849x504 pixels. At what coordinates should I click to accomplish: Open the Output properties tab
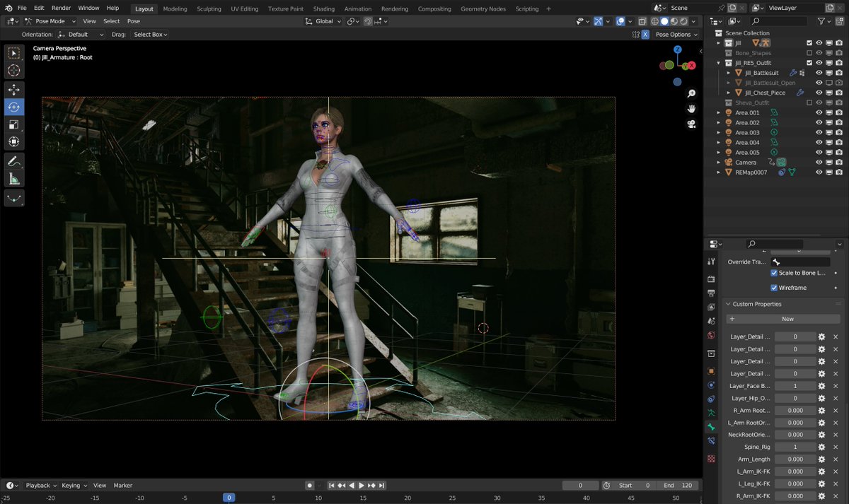click(711, 293)
